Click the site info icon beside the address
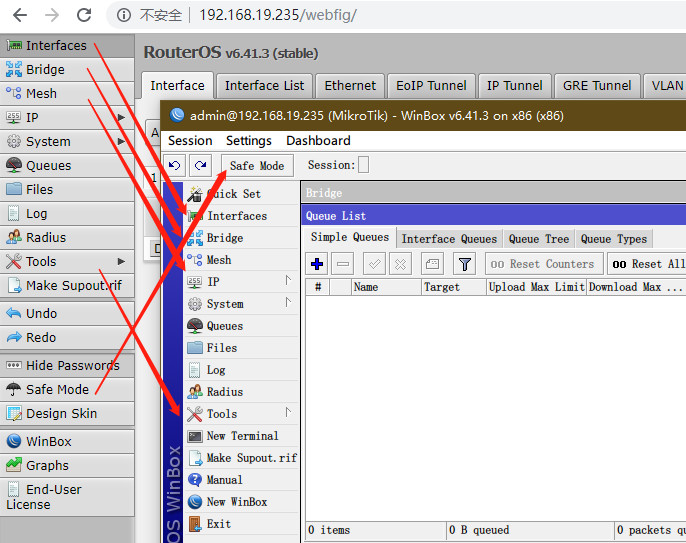Screen dimensions: 686x543 [x=124, y=15]
